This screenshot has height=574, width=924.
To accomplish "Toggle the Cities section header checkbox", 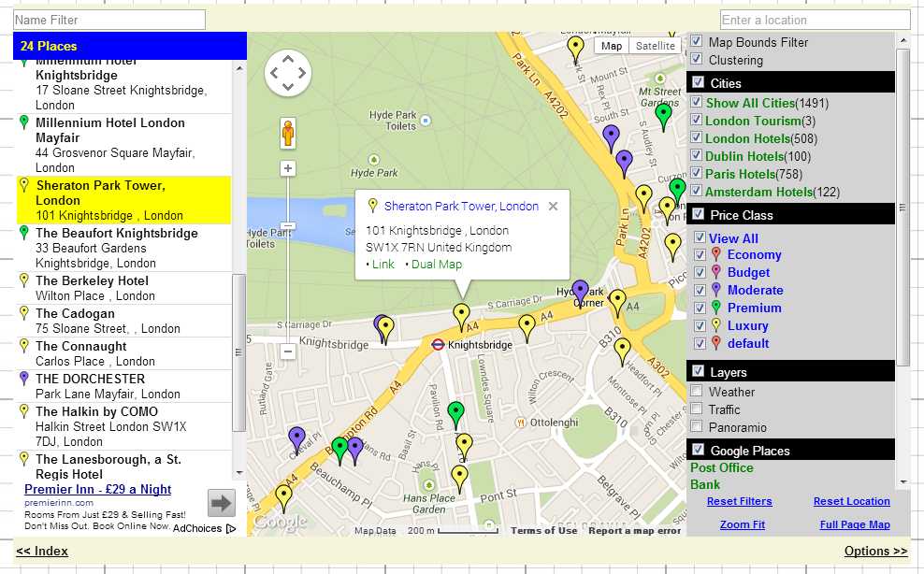I will [x=699, y=82].
